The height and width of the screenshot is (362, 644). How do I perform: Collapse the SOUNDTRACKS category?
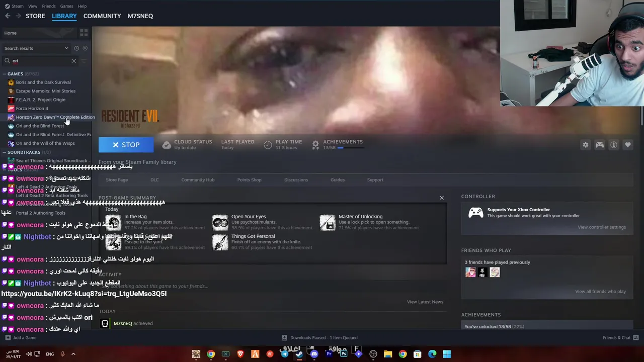coord(5,152)
